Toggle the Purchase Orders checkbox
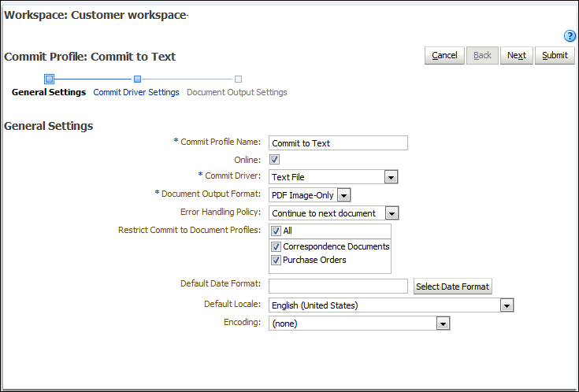Image resolution: width=579 pixels, height=392 pixels. point(276,260)
